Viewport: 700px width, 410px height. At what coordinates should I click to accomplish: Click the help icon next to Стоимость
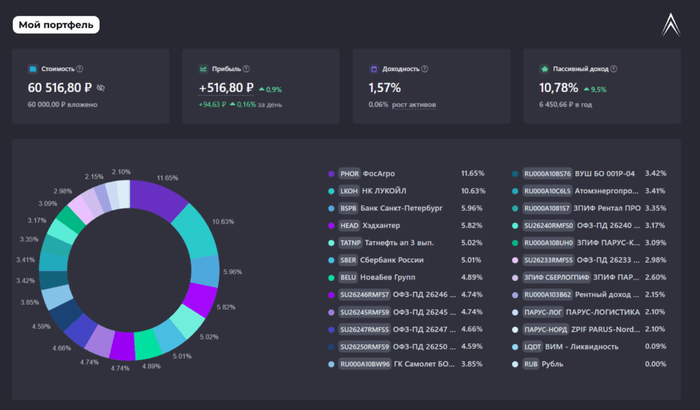[80, 69]
